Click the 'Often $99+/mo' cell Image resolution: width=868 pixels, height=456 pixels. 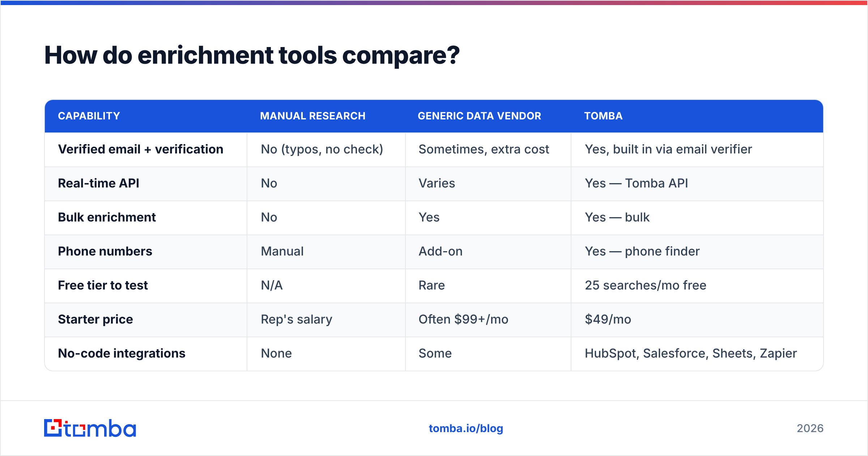[464, 319]
